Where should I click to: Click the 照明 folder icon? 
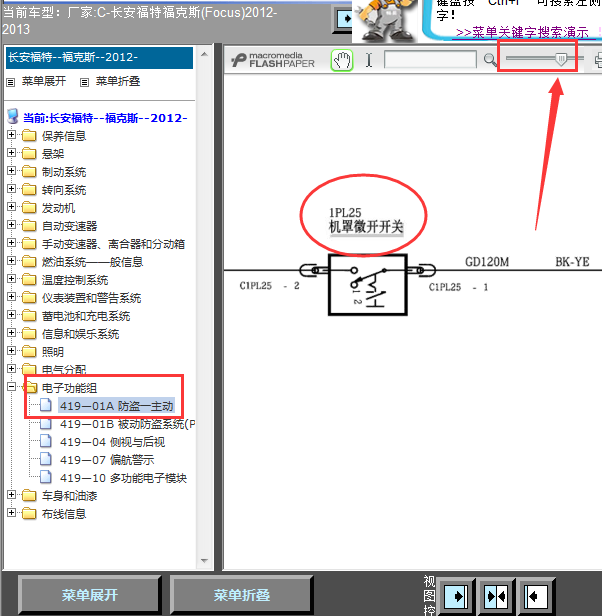pos(29,351)
